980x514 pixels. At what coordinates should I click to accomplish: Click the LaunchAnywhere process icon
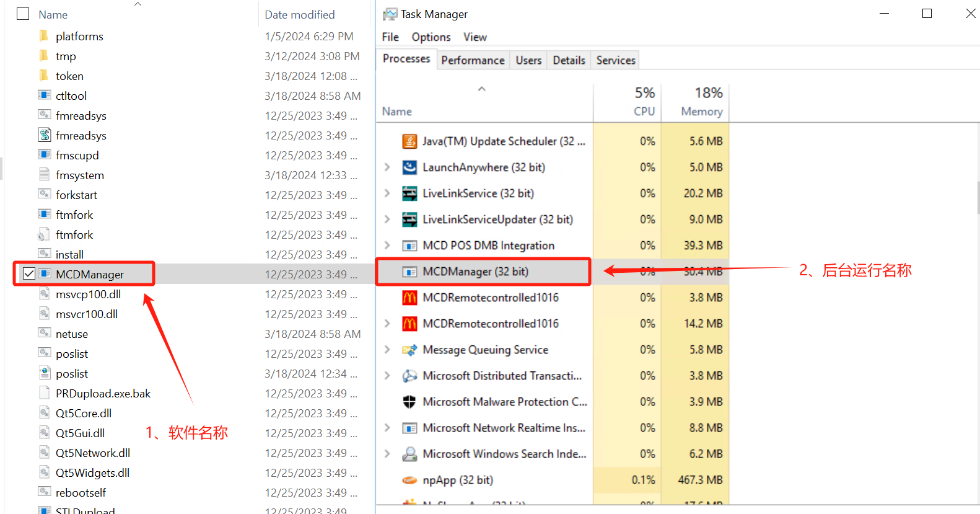point(409,167)
